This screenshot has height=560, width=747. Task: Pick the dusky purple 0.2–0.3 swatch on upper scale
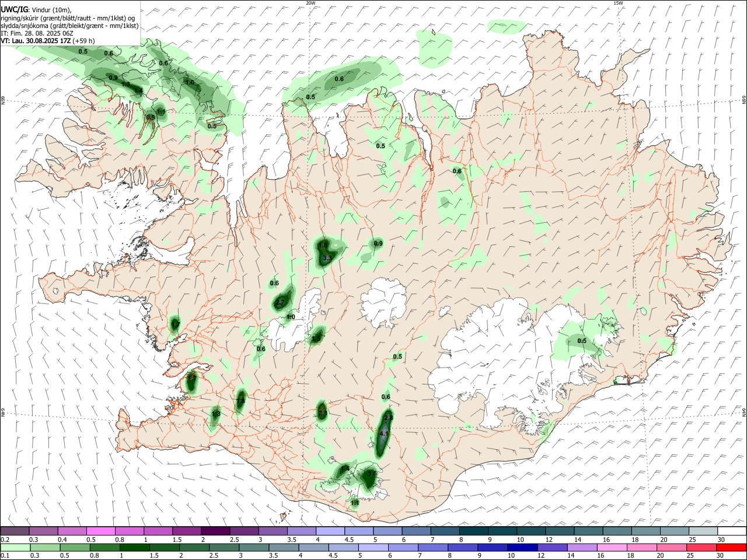tap(15, 531)
